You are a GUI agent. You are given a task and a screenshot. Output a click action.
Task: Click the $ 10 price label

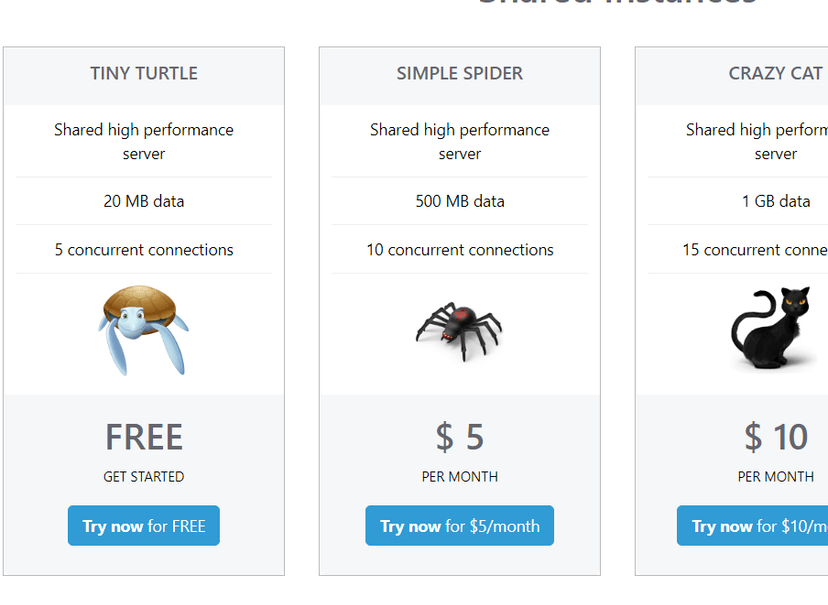[x=776, y=437]
